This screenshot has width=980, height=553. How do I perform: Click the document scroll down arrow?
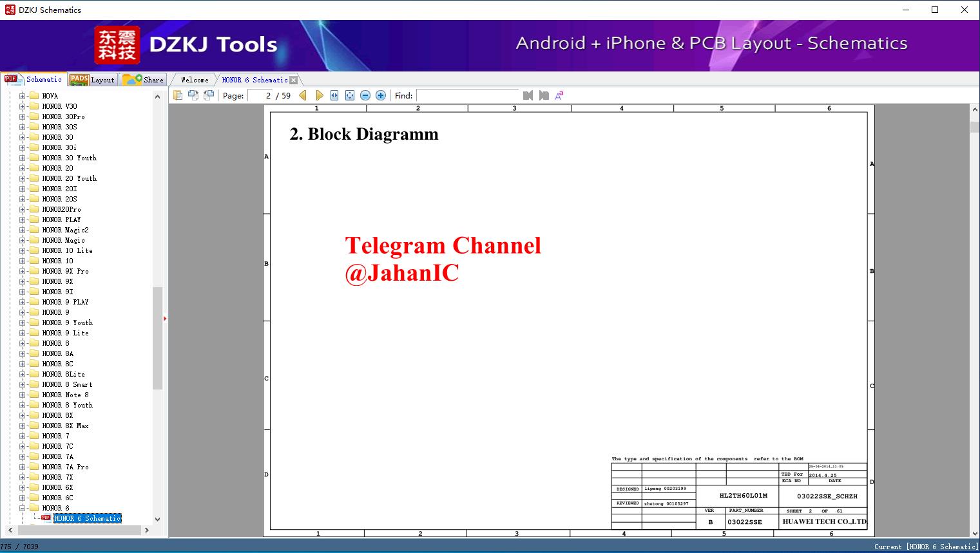[974, 532]
